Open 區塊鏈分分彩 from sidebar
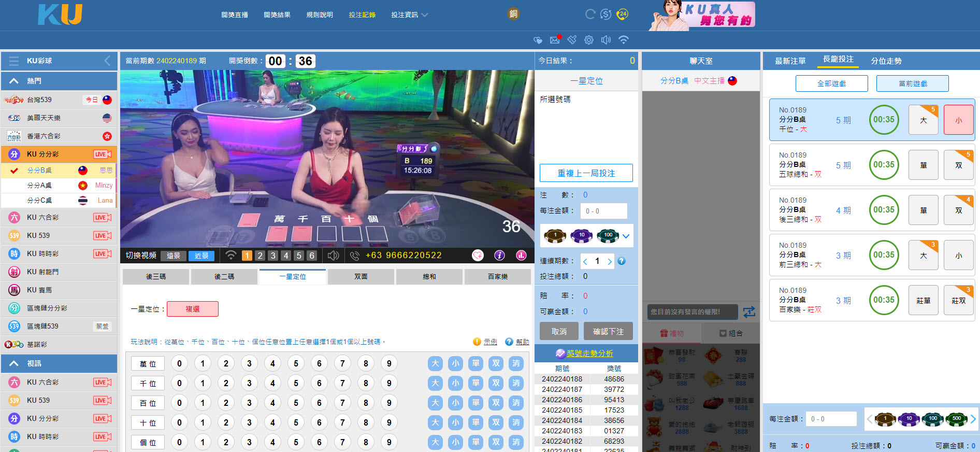This screenshot has height=452, width=980. pos(59,308)
